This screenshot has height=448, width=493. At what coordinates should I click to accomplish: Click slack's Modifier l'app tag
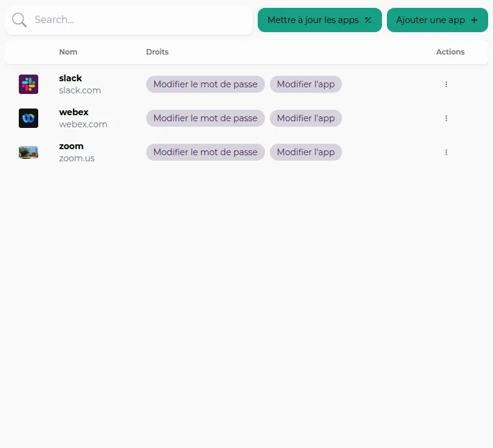tap(306, 84)
